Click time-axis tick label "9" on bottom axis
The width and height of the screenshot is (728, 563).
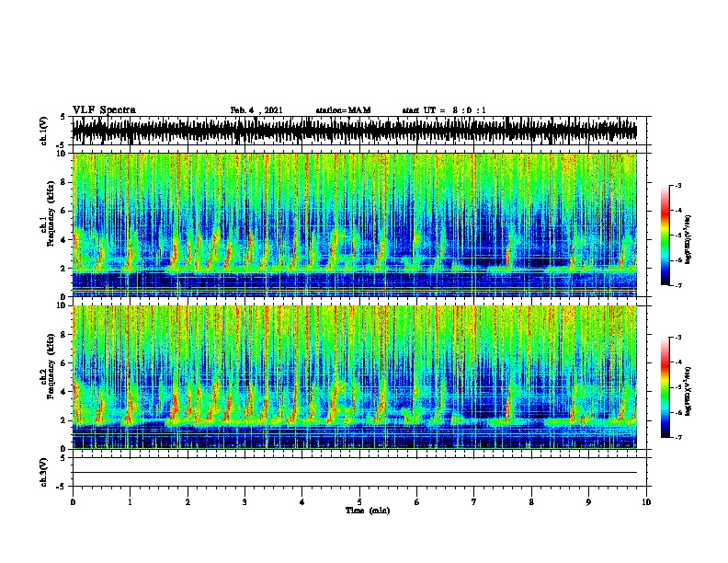click(588, 502)
